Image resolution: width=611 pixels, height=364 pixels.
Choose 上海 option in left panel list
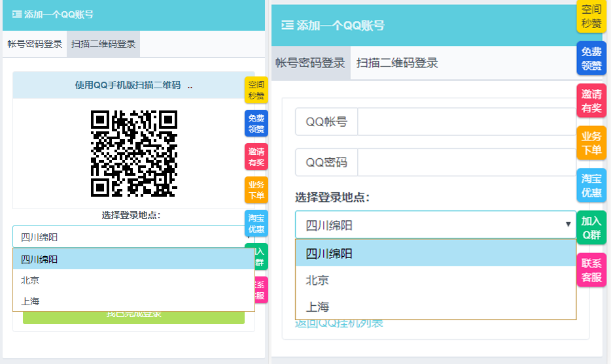[133, 301]
